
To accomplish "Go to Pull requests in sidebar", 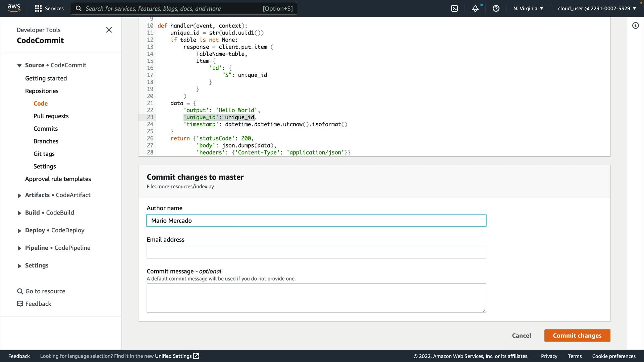I will (x=51, y=116).
